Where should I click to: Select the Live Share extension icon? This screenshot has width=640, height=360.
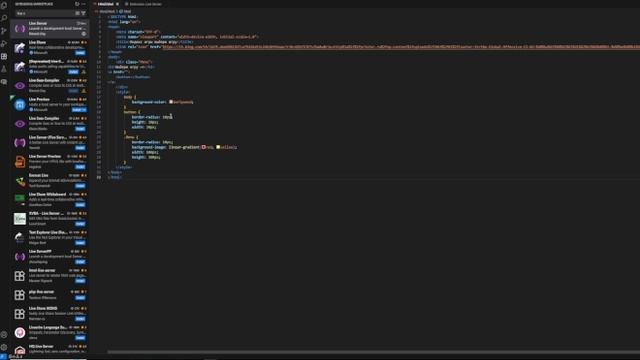20,48
